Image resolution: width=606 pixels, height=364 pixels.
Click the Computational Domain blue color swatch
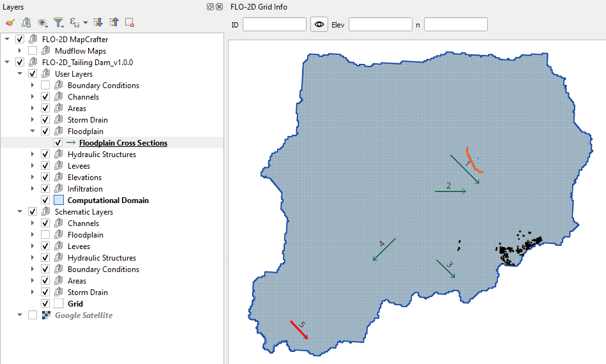coord(59,201)
